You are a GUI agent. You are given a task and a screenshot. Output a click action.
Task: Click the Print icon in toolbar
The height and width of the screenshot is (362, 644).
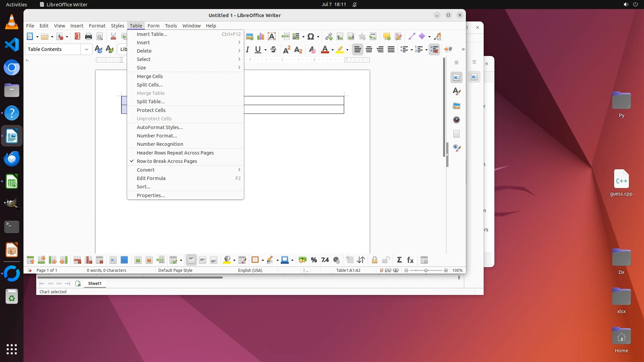[x=88, y=37]
